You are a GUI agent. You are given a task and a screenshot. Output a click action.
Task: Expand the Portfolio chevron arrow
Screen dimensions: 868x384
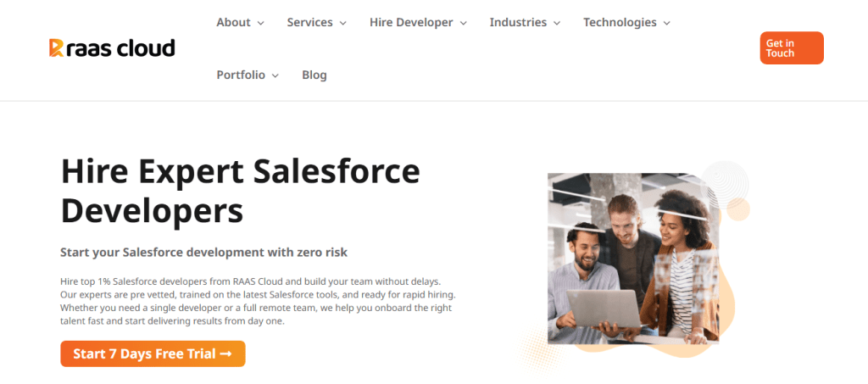coord(275,76)
